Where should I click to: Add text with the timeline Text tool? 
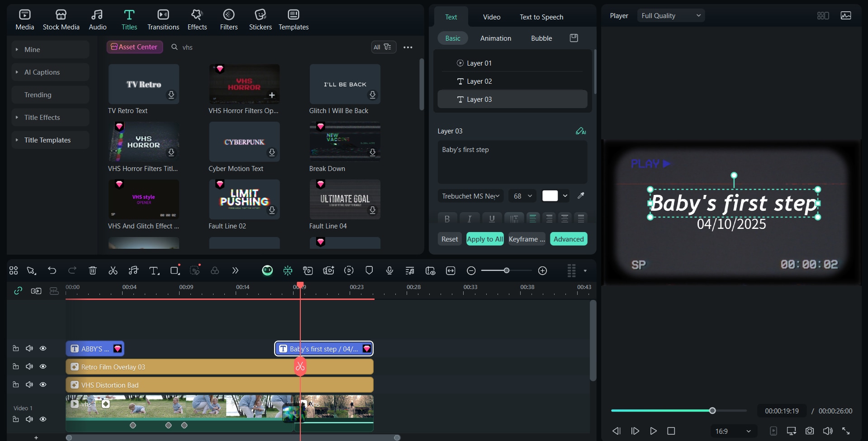[154, 270]
